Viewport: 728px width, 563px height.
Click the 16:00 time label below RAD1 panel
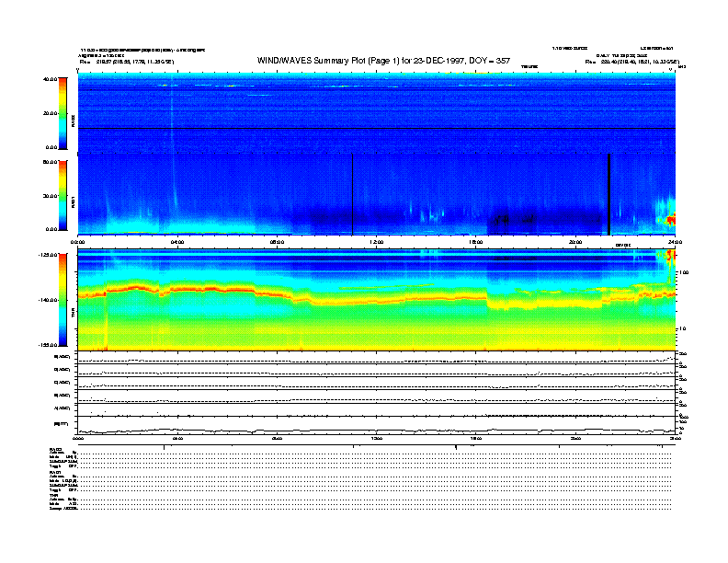pos(475,242)
